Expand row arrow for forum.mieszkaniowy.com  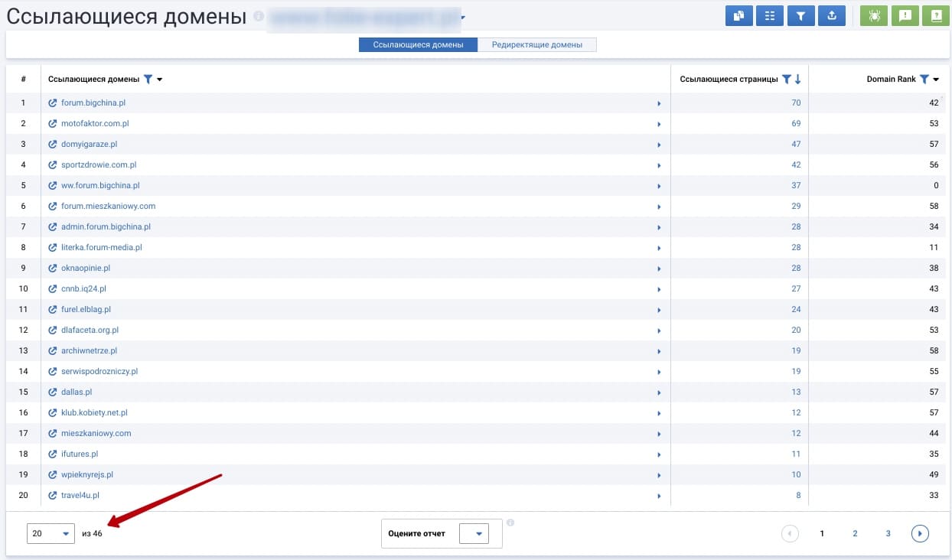point(659,207)
